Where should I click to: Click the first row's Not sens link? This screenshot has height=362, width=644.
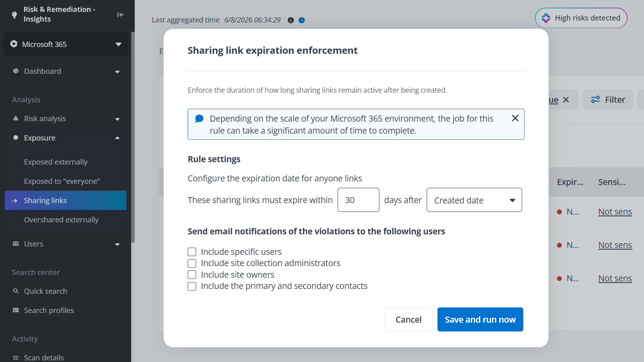click(615, 212)
